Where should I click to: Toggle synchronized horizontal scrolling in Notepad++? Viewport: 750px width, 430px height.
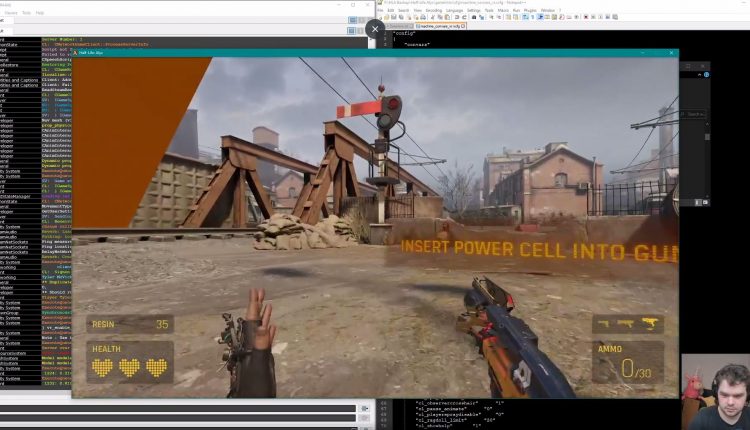coord(516,17)
